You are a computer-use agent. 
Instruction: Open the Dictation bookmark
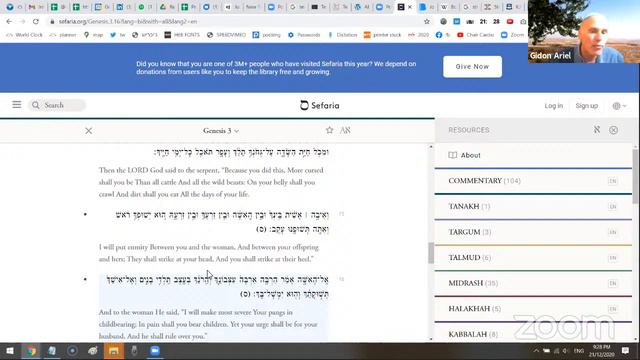[x=343, y=35]
